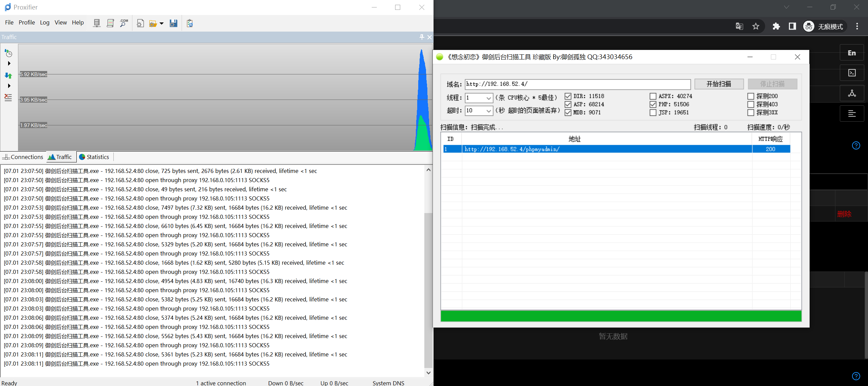The height and width of the screenshot is (386, 868).
Task: Open the Help menu
Action: click(x=78, y=22)
